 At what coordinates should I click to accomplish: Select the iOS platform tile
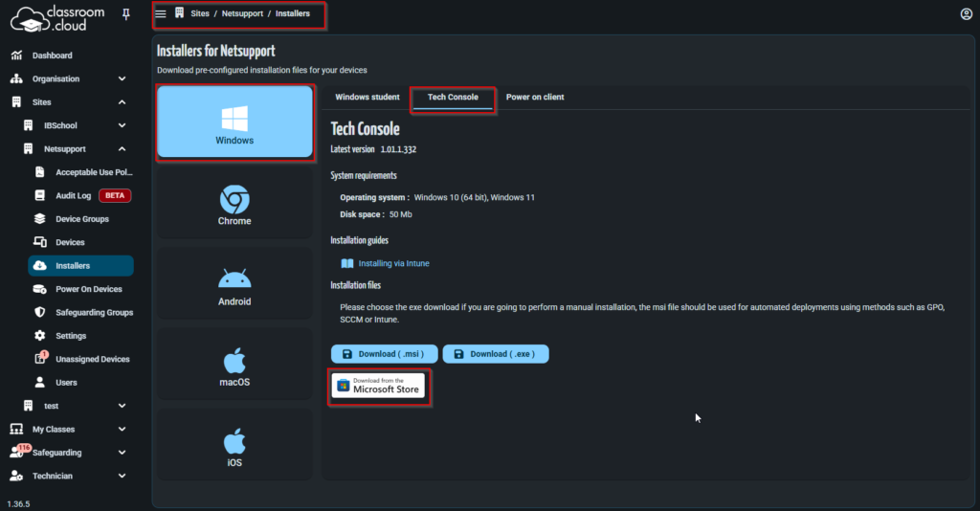pyautogui.click(x=234, y=445)
